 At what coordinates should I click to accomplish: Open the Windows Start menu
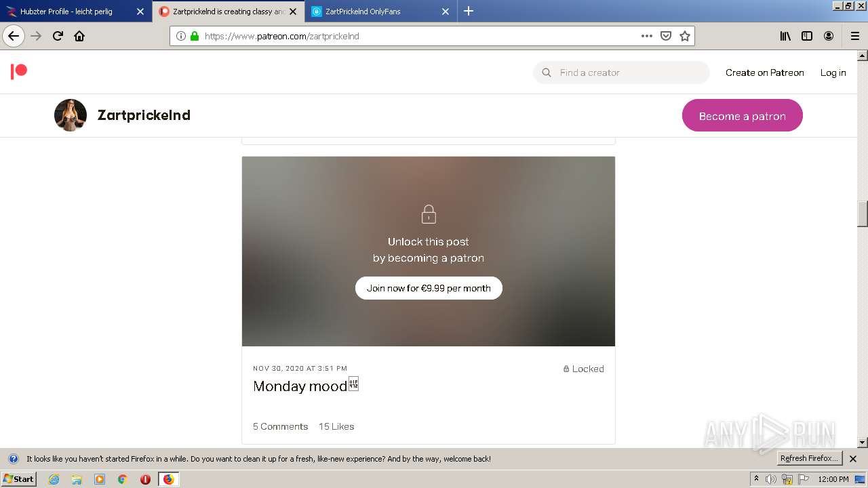click(18, 479)
